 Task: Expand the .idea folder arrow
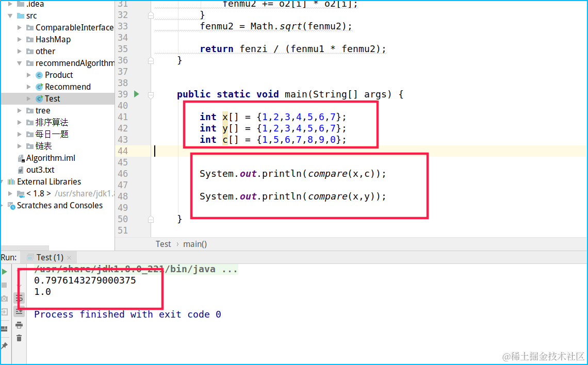point(10,4)
